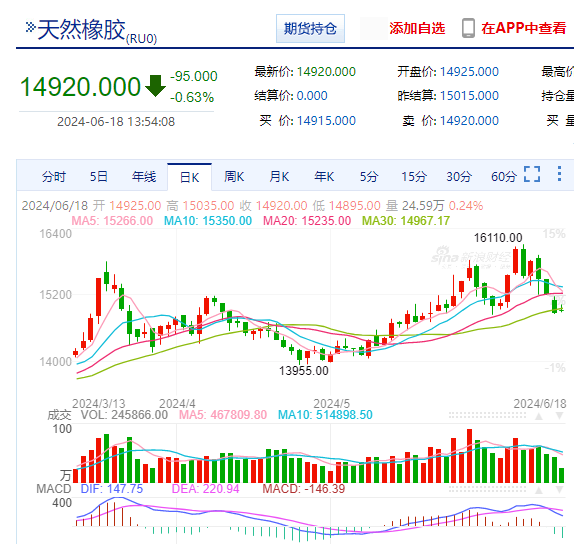Click the timestamp 2024-06-18 13:54:08
574x544 pixels.
pos(116,122)
